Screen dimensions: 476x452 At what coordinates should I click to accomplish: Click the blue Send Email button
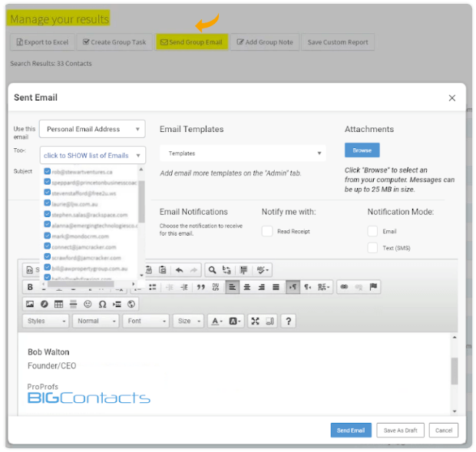pos(351,431)
